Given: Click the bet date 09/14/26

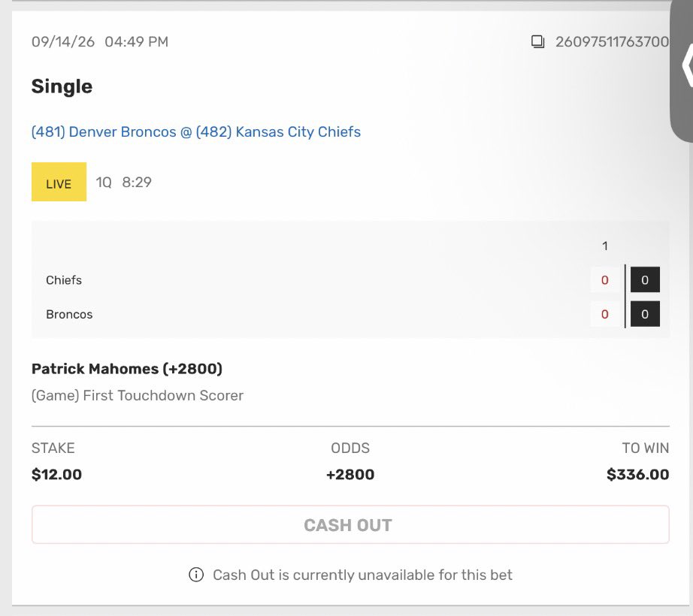Looking at the screenshot, I should pos(62,42).
